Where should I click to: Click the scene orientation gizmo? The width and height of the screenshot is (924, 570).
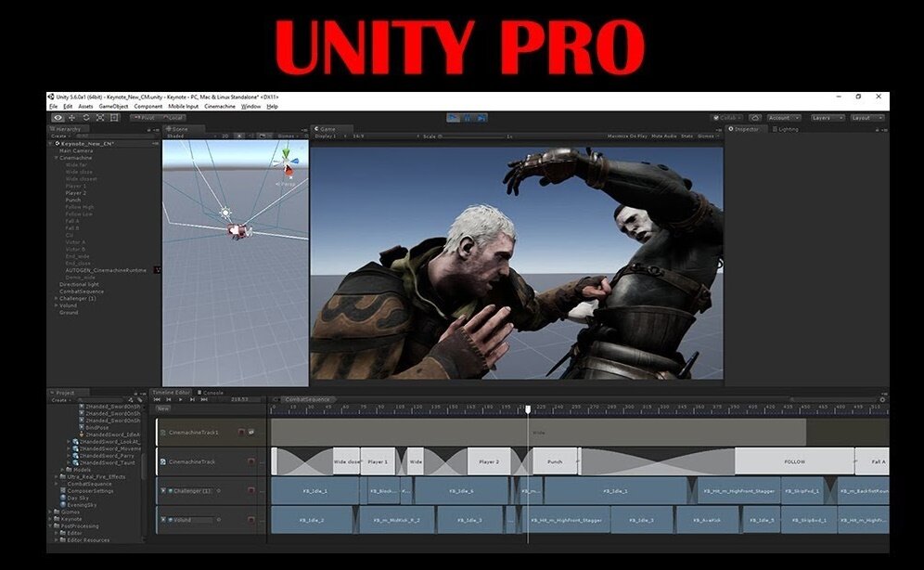pos(287,162)
